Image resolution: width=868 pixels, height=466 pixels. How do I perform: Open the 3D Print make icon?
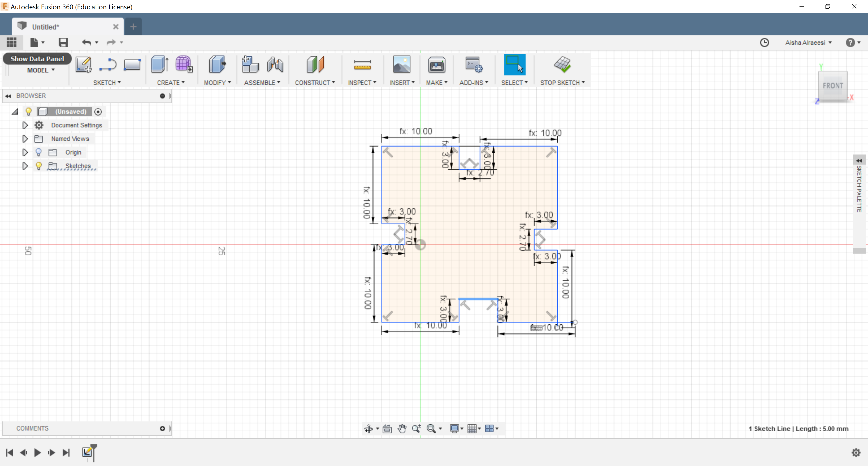pyautogui.click(x=436, y=65)
